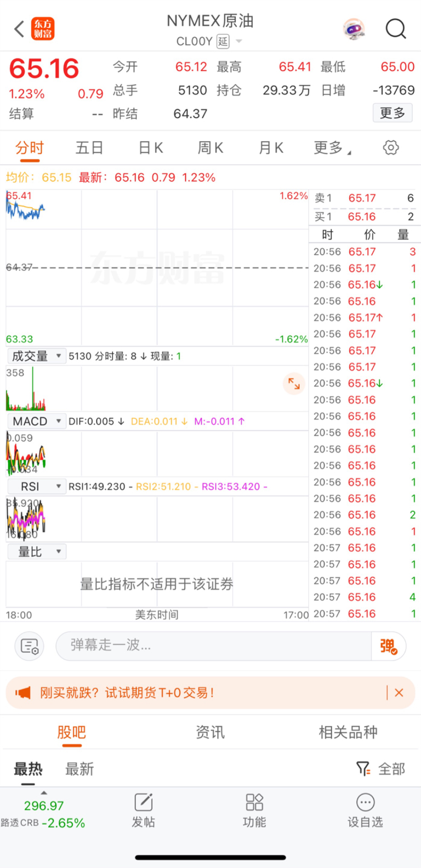Open 成交量 indicator dropdown
421x868 pixels.
click(37, 356)
